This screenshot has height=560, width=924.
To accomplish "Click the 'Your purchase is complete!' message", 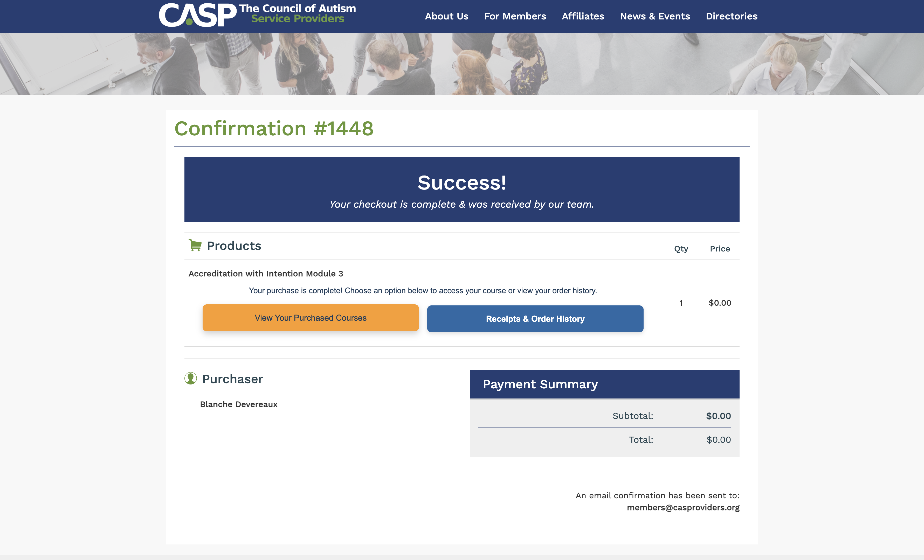I will tap(423, 290).
